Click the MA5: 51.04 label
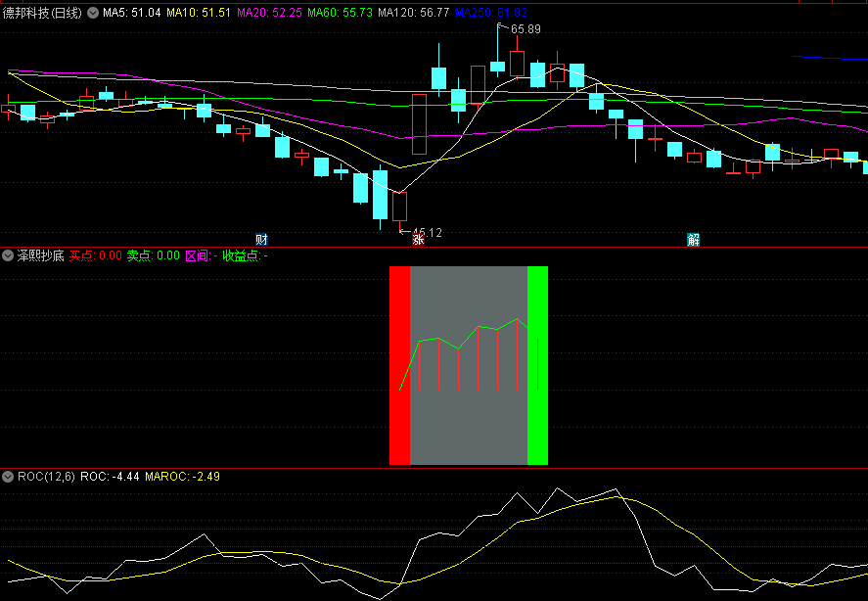The width and height of the screenshot is (868, 601). (x=132, y=13)
